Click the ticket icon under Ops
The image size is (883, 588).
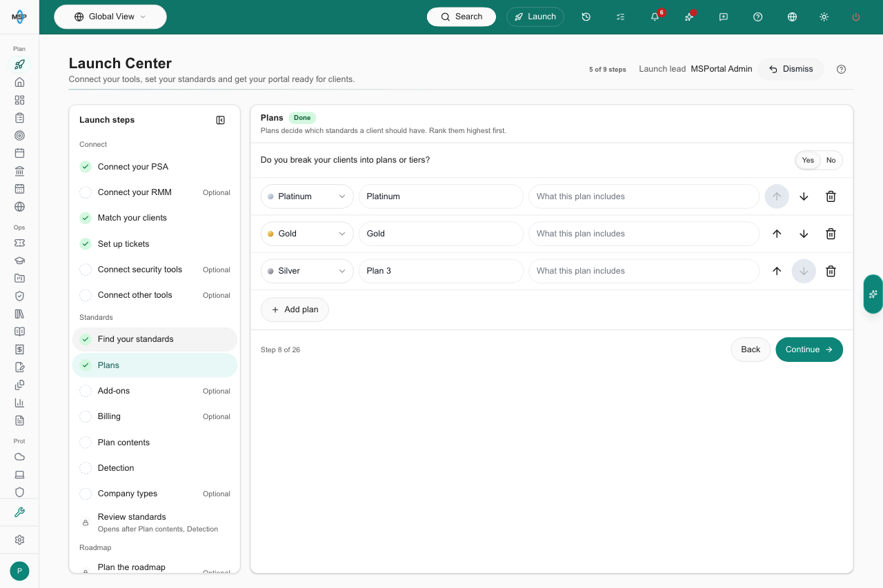19,243
